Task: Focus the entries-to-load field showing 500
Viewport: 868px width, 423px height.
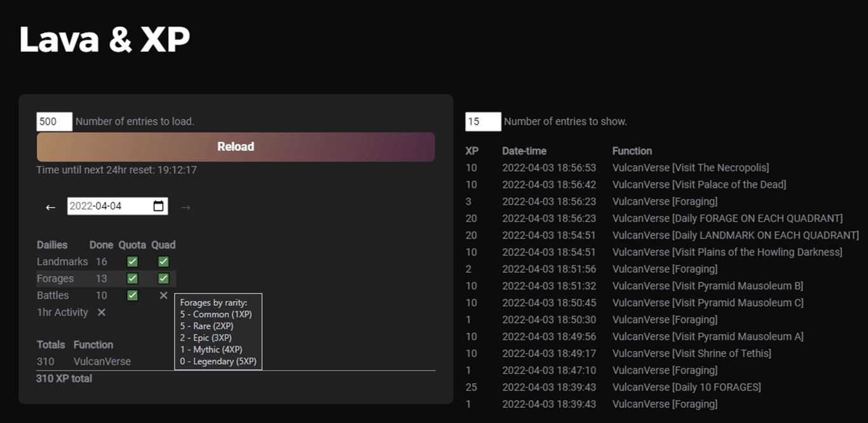Action: pyautogui.click(x=55, y=121)
